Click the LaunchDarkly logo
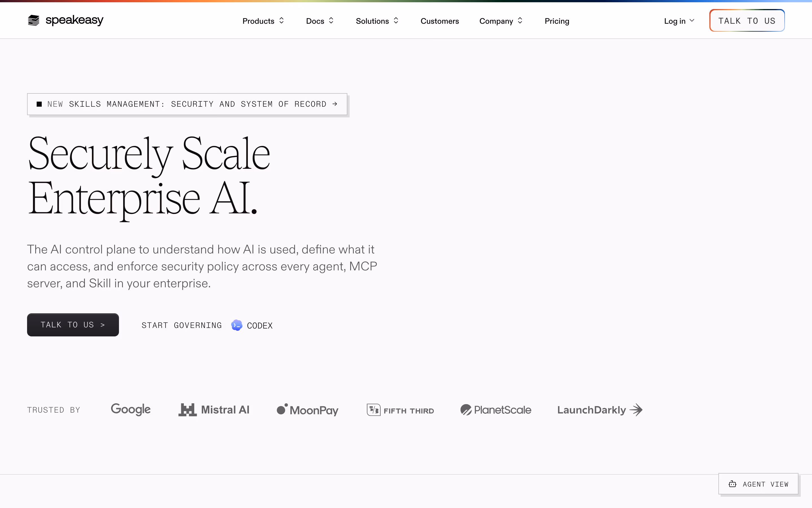Screen dimensions: 812x508 point(600,410)
